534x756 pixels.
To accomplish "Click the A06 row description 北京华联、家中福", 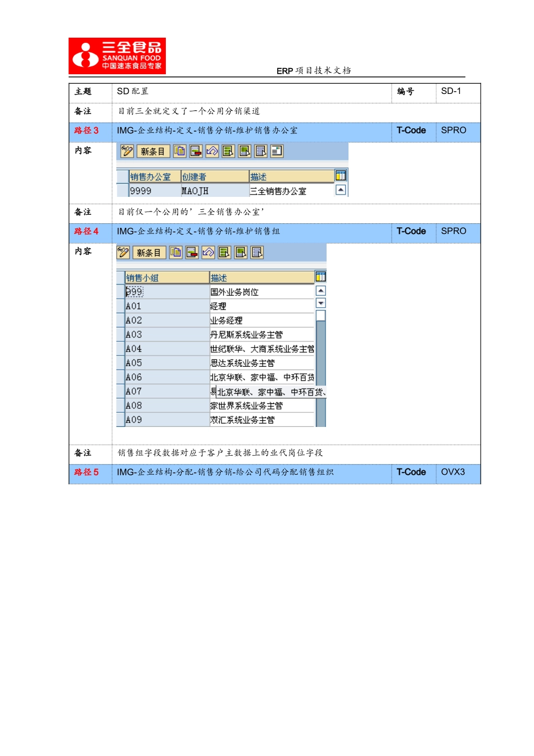I will point(262,377).
